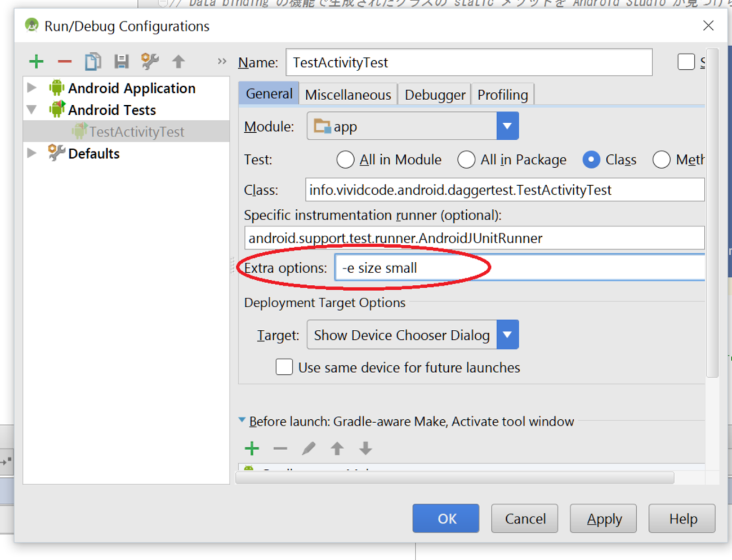Click the vertical scrollbar of the settings pane
Image resolution: width=732 pixels, height=560 pixels.
coord(712,214)
